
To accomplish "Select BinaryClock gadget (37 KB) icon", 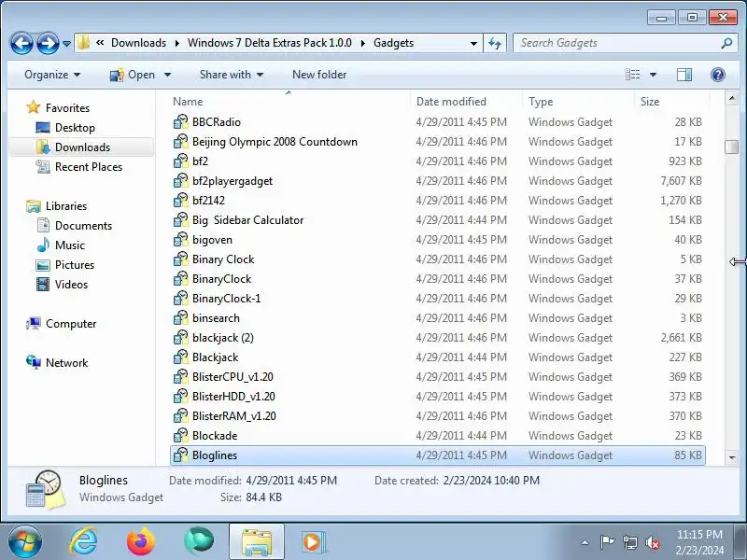I will [180, 278].
